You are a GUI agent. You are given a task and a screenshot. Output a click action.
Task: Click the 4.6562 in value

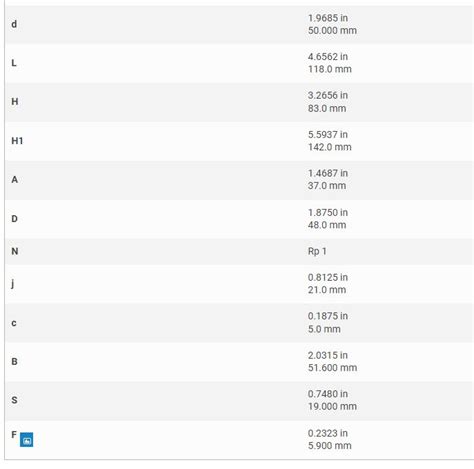pyautogui.click(x=328, y=57)
